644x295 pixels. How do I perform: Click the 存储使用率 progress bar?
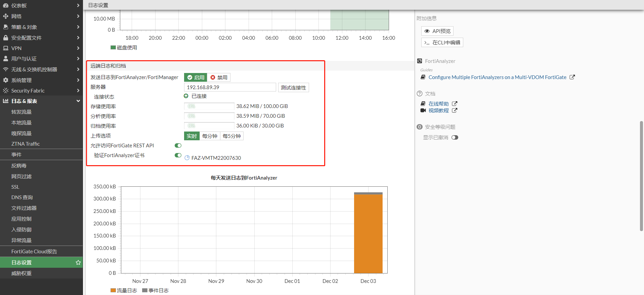click(x=209, y=106)
